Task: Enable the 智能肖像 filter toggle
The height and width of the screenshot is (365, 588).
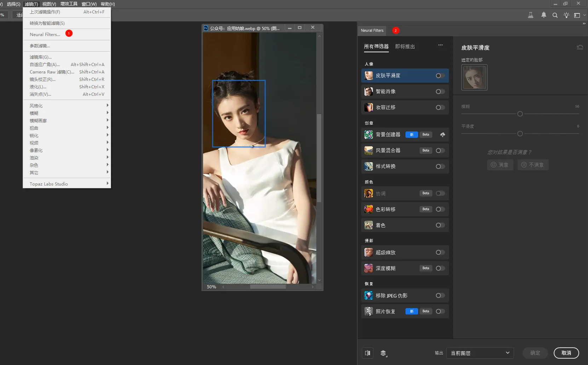Action: pyautogui.click(x=440, y=92)
